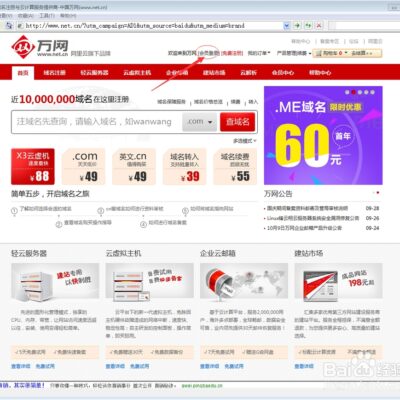Click the 论坛 link at top right

(354, 41)
